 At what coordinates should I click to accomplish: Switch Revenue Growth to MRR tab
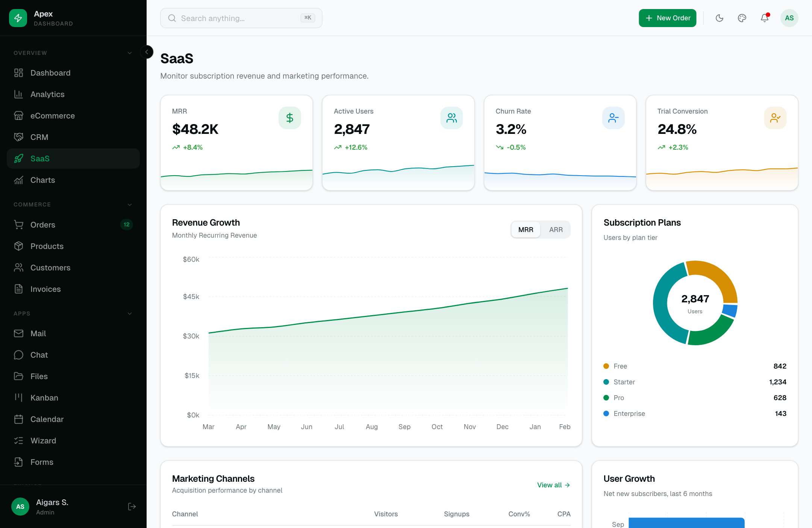[x=526, y=230]
